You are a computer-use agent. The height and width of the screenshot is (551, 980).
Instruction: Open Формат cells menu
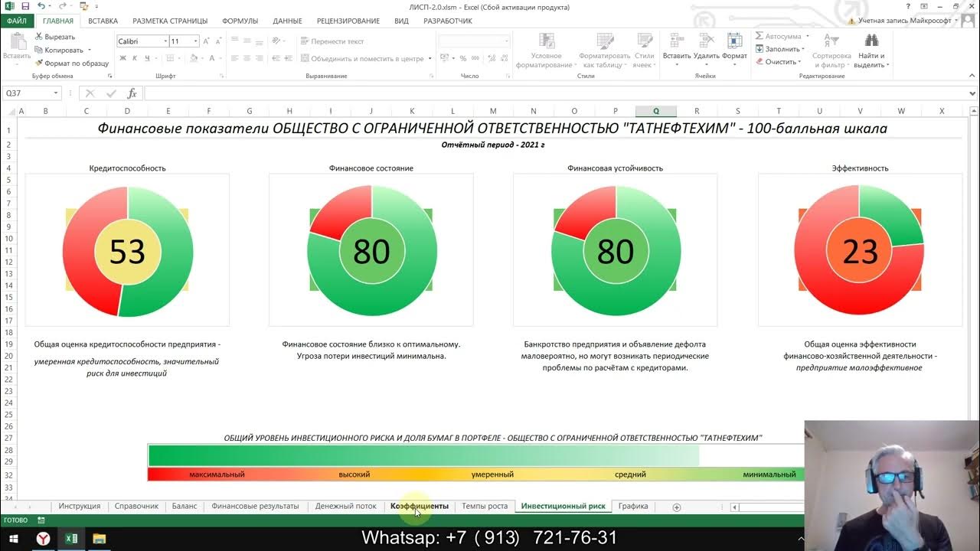tap(734, 51)
